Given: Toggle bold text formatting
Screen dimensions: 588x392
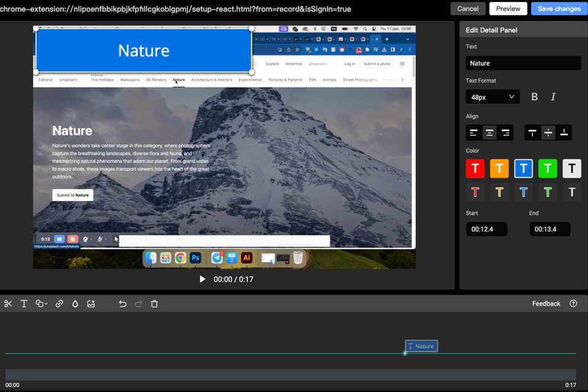Looking at the screenshot, I should coord(534,97).
